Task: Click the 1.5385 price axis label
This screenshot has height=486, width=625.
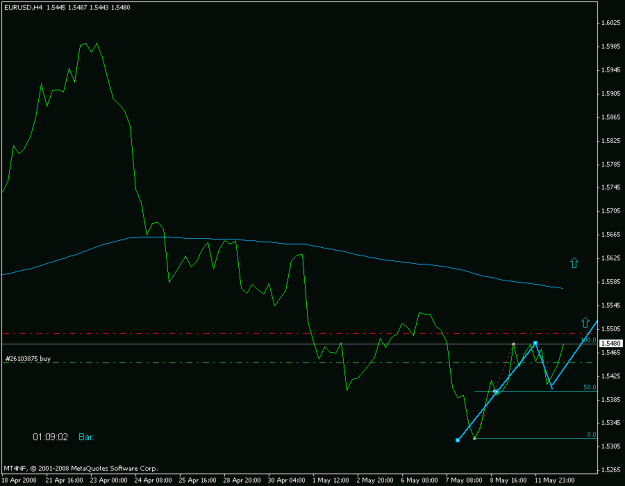Action: click(x=611, y=399)
